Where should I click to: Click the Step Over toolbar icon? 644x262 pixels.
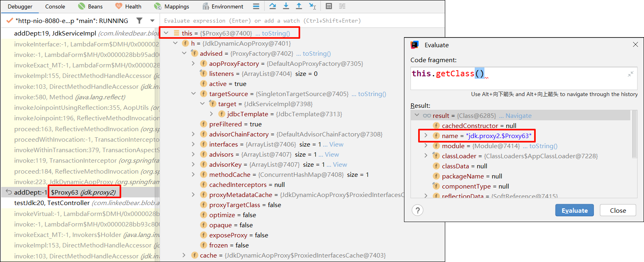click(273, 6)
